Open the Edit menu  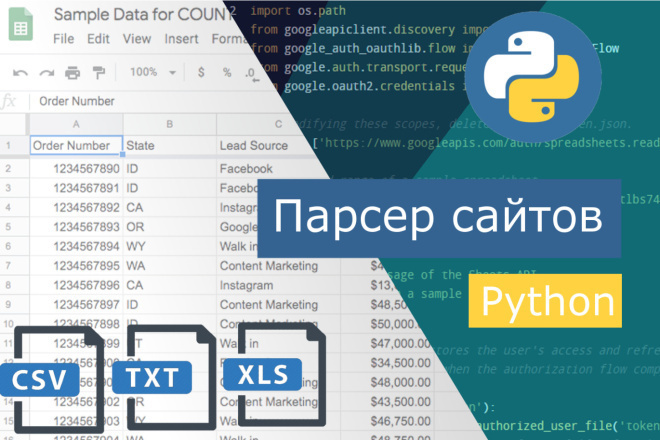coord(98,39)
